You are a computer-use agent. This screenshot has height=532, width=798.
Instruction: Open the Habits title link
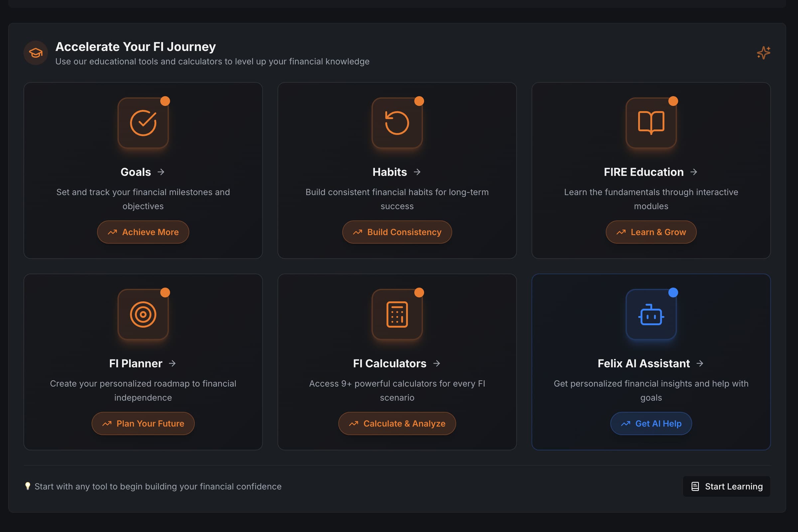click(389, 172)
